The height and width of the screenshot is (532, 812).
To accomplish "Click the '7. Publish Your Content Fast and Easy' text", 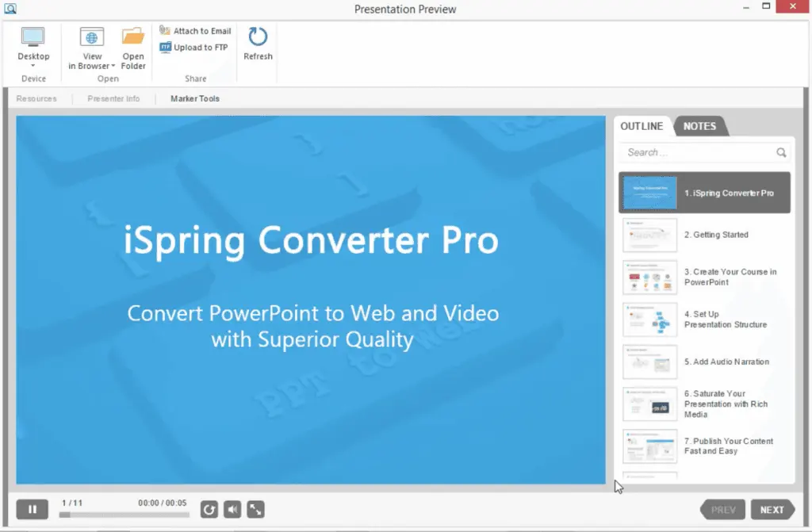I will point(729,446).
